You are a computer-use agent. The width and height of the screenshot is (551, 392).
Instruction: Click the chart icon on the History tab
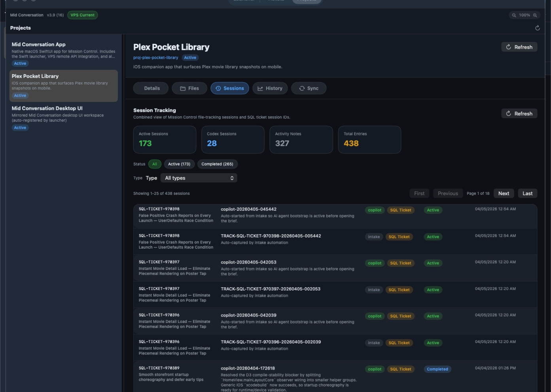(260, 88)
